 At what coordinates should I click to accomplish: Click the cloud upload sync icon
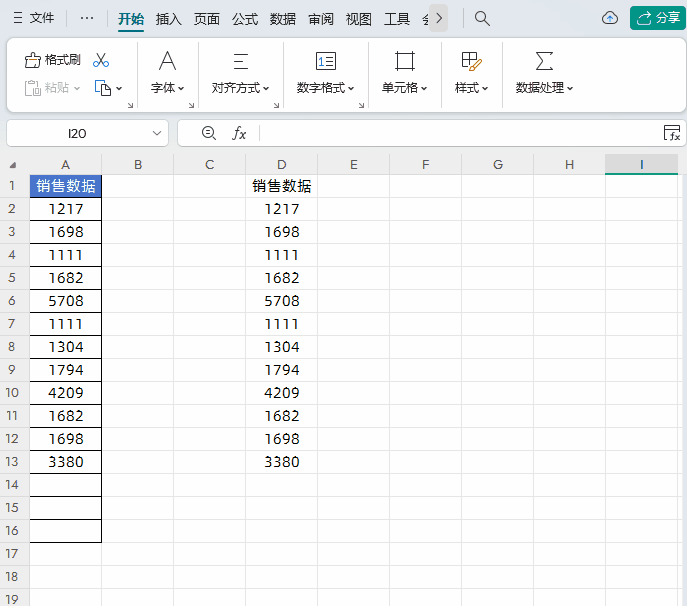click(610, 18)
